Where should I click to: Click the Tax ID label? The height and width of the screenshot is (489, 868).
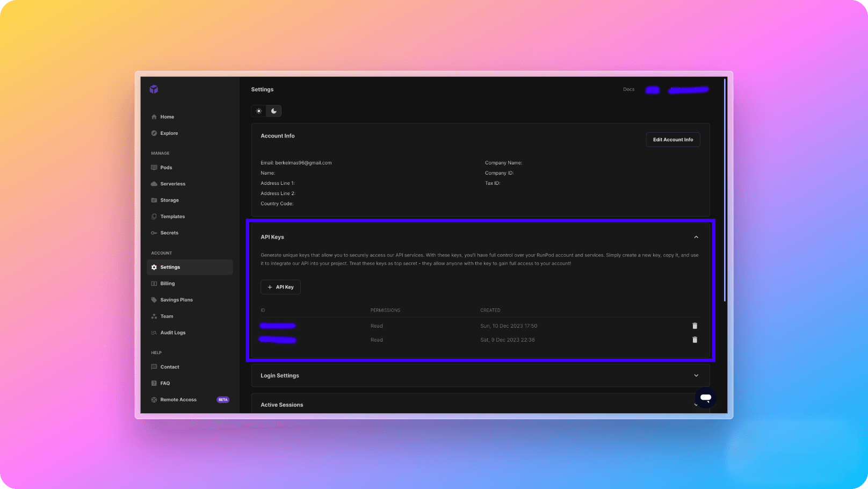coord(493,183)
